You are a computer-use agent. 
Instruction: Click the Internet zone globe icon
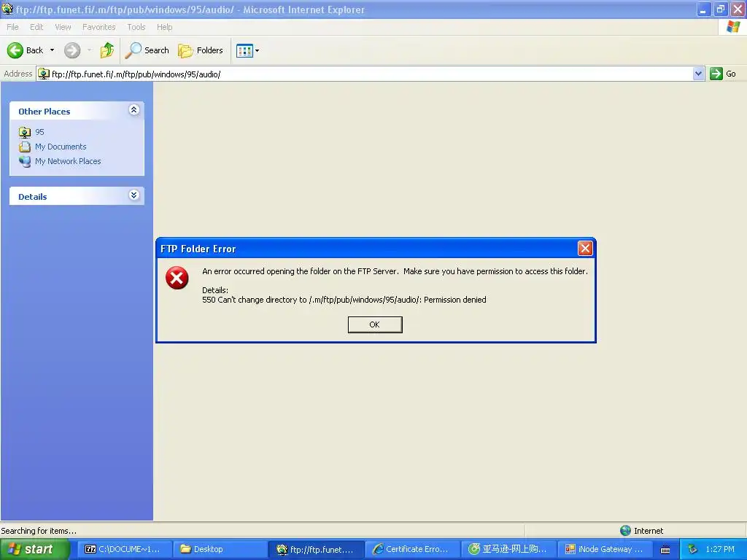coord(625,531)
